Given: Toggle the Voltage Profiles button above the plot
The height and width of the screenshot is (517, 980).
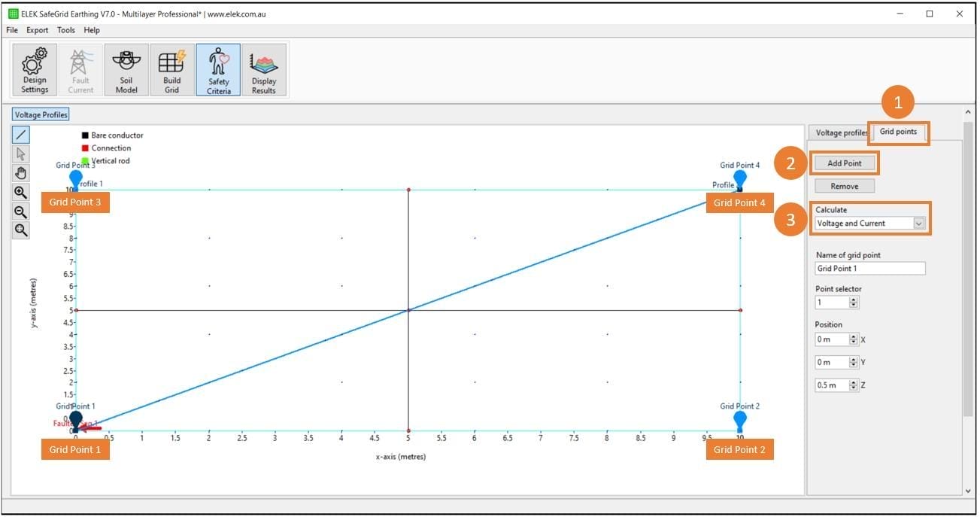Looking at the screenshot, I should coord(41,115).
